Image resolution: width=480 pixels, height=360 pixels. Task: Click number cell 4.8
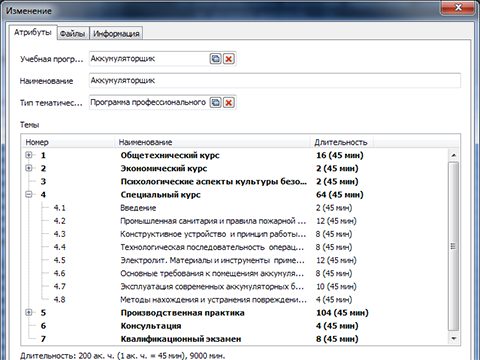point(59,300)
